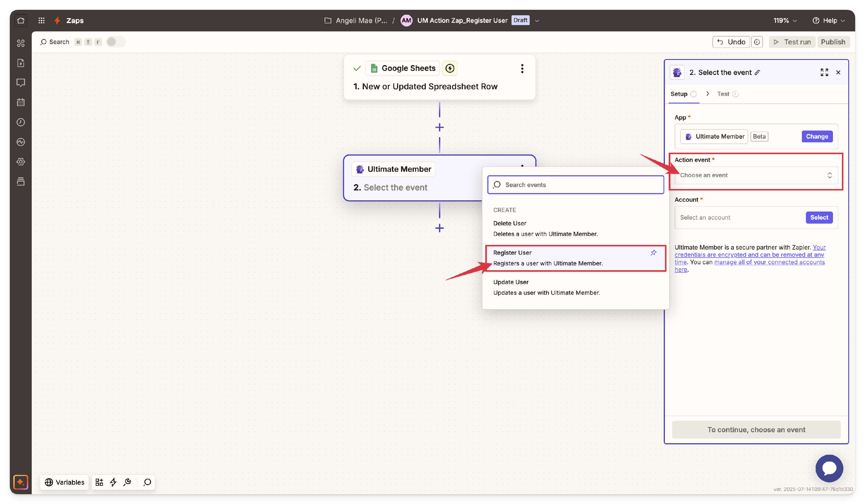Click the magnifier icon in bottom toolbar
The width and height of the screenshot is (865, 504).
(147, 482)
